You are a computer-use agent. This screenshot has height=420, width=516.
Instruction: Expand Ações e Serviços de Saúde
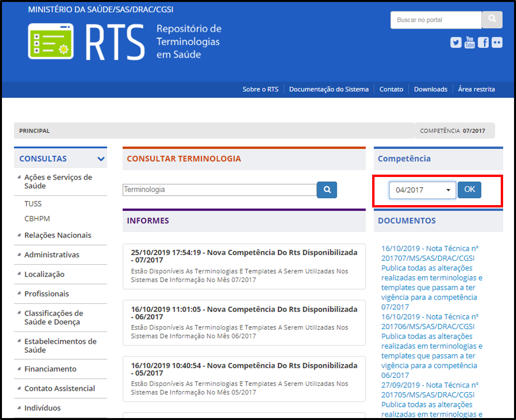[19, 177]
